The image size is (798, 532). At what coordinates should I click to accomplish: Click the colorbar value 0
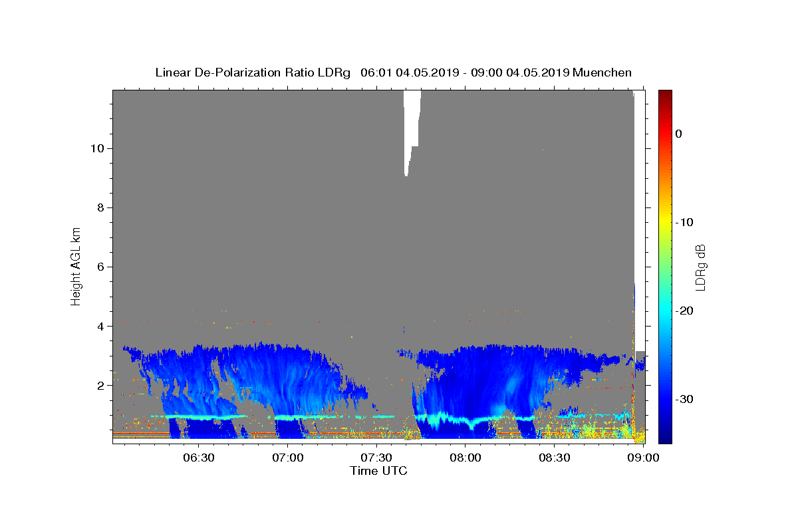pyautogui.click(x=679, y=134)
